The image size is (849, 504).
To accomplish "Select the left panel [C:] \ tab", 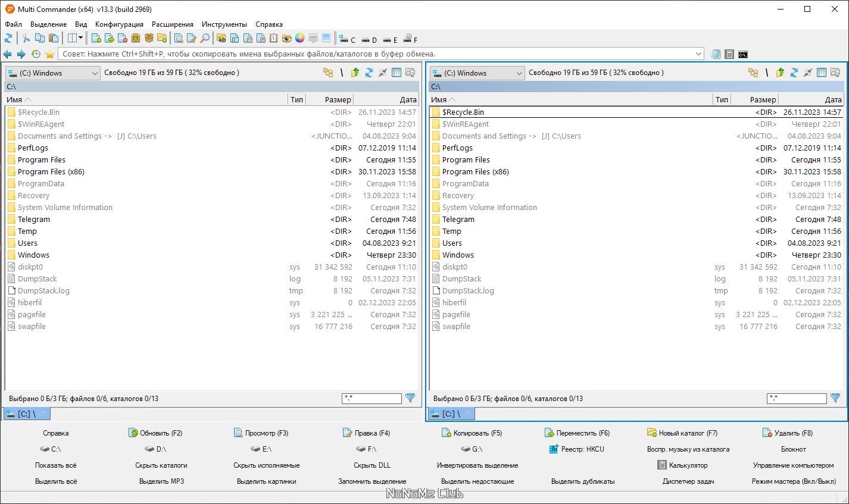I will pos(26,414).
